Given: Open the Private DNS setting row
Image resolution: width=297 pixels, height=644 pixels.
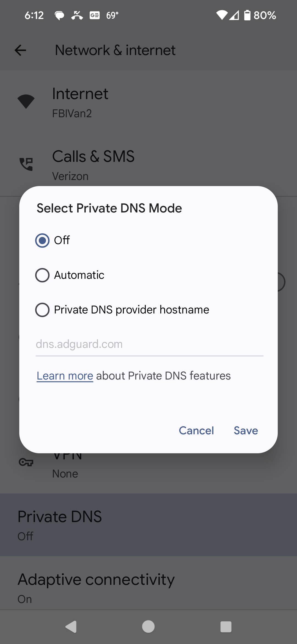Looking at the screenshot, I should tap(148, 525).
